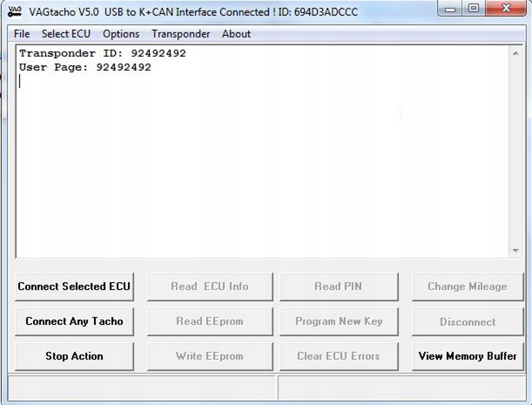
Task: Click View Memory Buffer button
Action: [x=468, y=356]
